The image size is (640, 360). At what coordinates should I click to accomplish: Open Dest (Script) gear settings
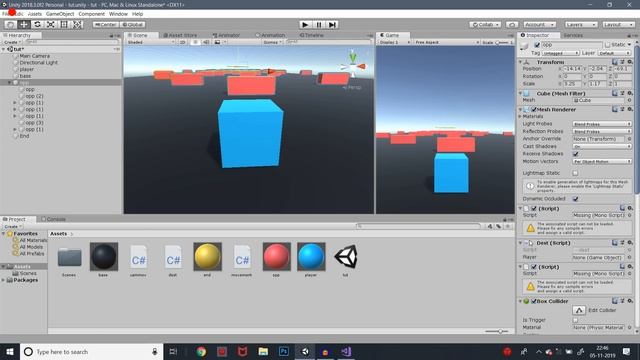click(x=630, y=243)
